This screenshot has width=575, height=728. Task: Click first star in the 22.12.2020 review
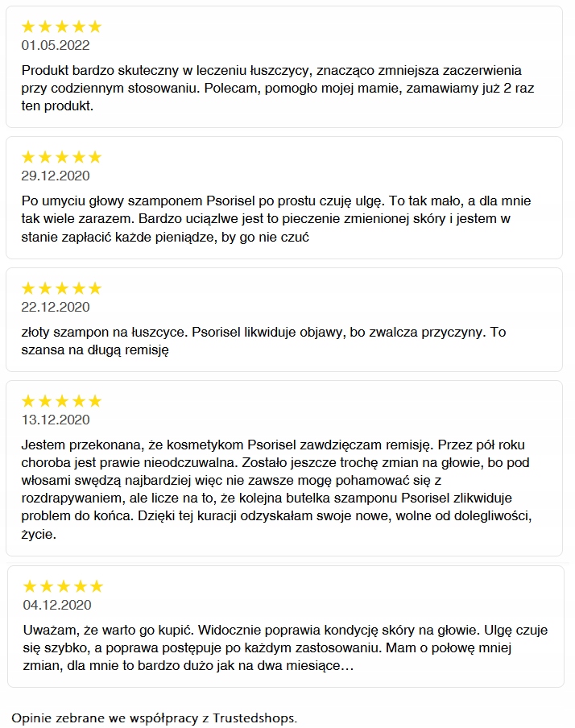tap(29, 288)
